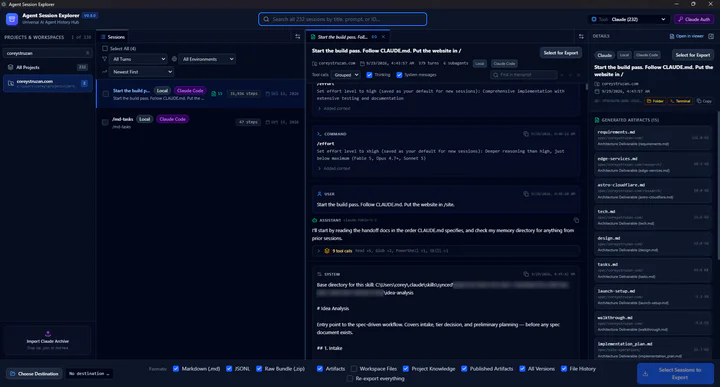Viewport: 720px width, 387px height.
Task: Close the 'Start the build pass' transcript tab
Action: (383, 37)
